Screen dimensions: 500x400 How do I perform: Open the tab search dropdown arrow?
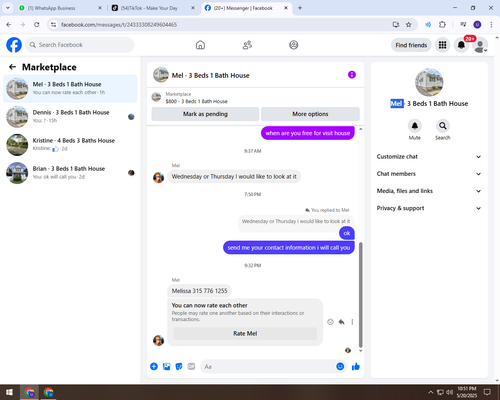coord(7,8)
